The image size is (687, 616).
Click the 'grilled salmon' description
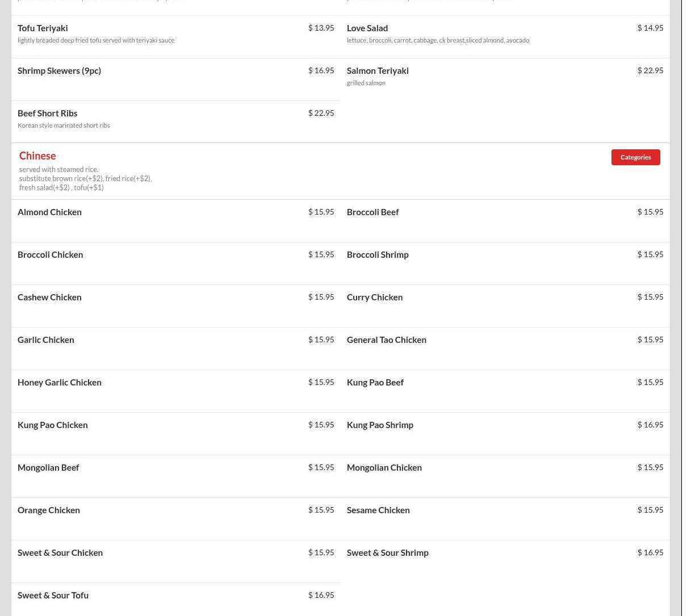[366, 83]
